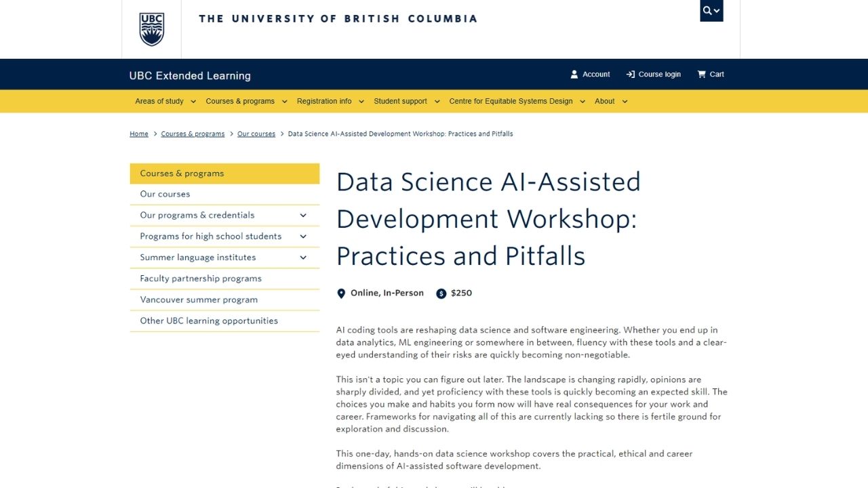Expand Programs for high school students submenu
The image size is (868, 488).
pos(303,237)
